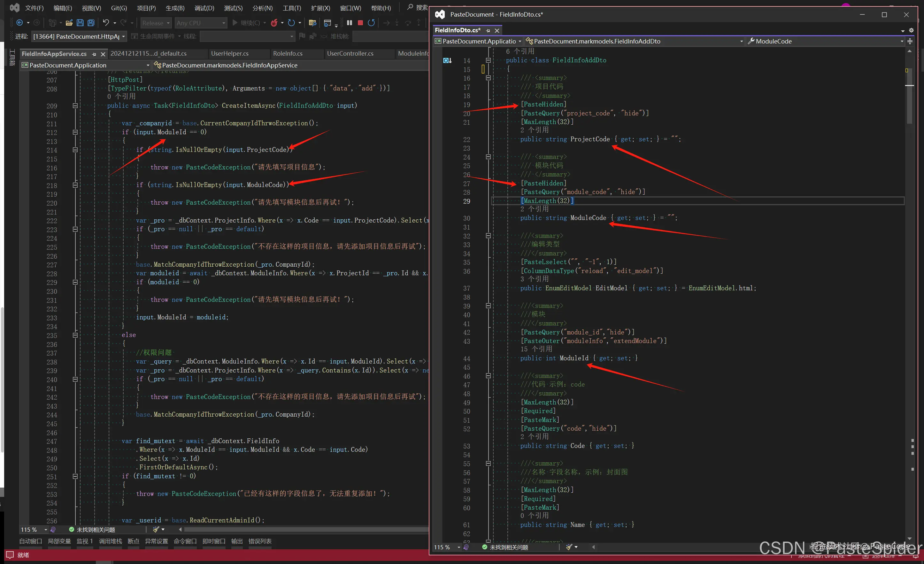
Task: Open the 错误列表 panel tab
Action: pyautogui.click(x=260, y=541)
